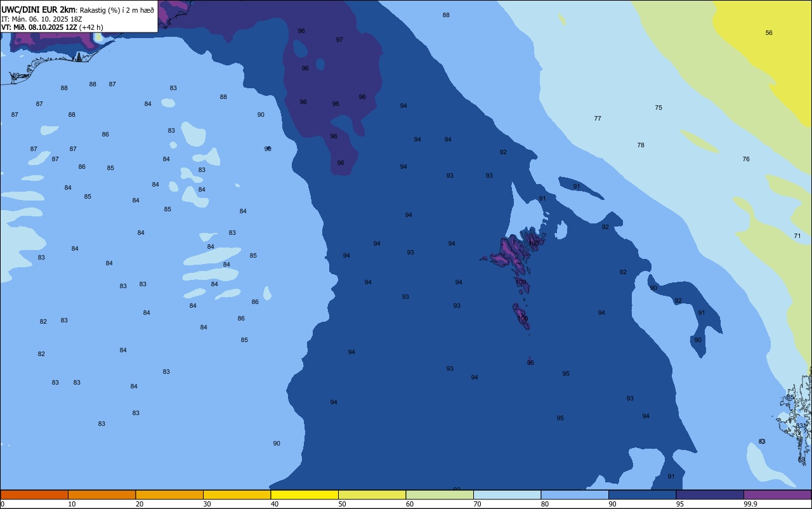Viewport: 812px width, 509px height.
Task: Choose the 30–40 golden legend swatch
Action: pos(237,494)
